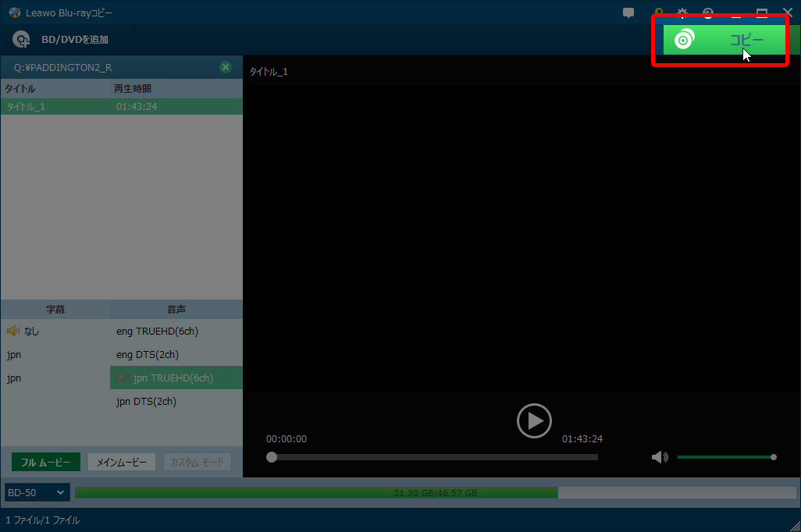Select フル ムービー copy mode

[x=45, y=463]
